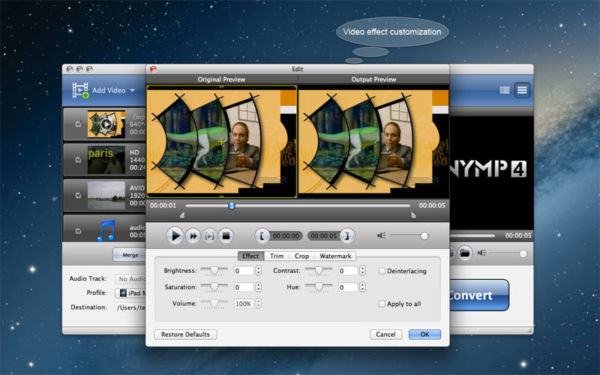Click the Brightness stepper arrows
Screen dimensions: 600x375
click(258, 271)
